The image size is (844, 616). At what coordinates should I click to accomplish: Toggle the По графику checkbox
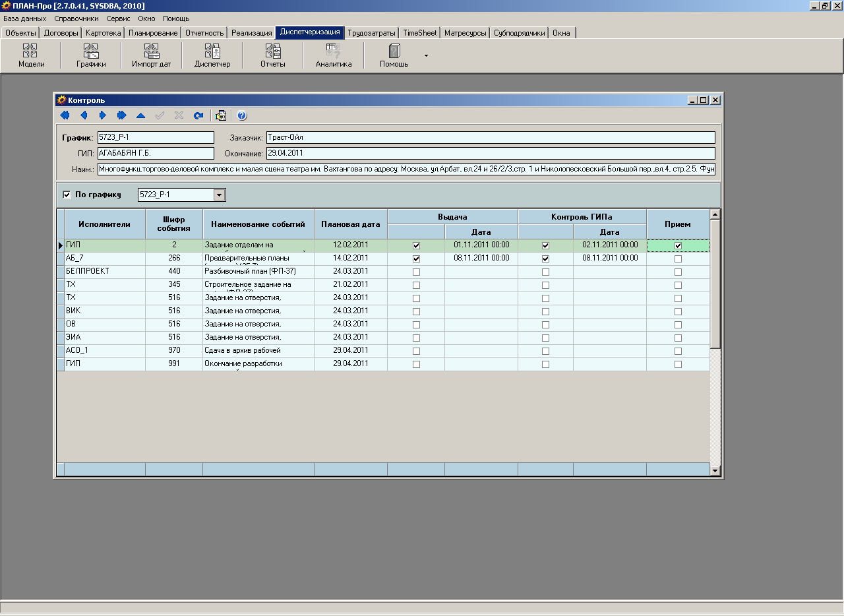67,195
